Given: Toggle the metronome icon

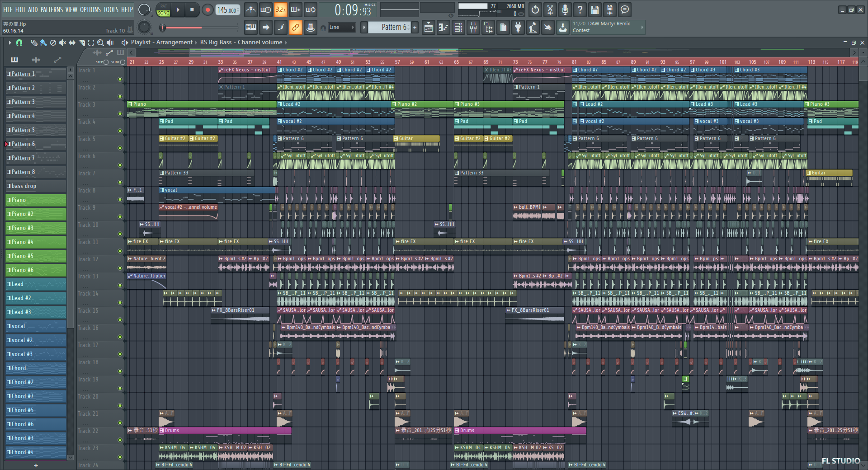Looking at the screenshot, I should click(x=250, y=9).
